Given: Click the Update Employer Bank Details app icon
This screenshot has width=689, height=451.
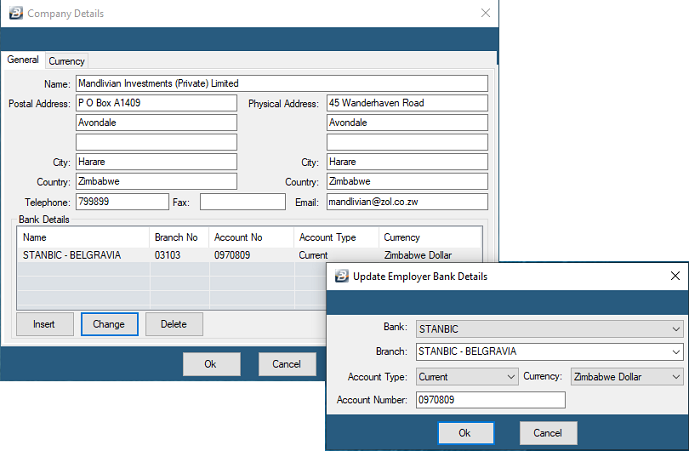Looking at the screenshot, I should tap(341, 276).
